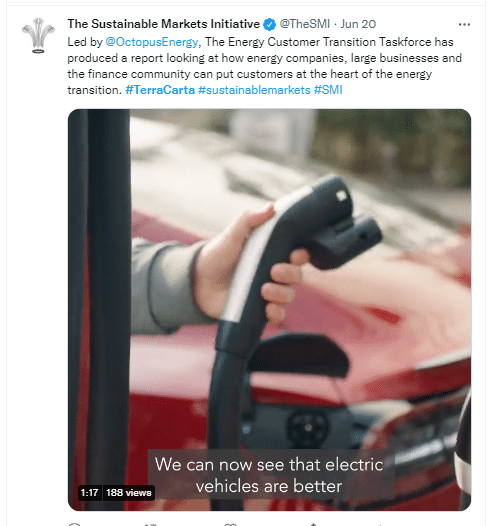Click the 1:17 video duration badge
Screen dimensions: 496x526
tap(89, 492)
